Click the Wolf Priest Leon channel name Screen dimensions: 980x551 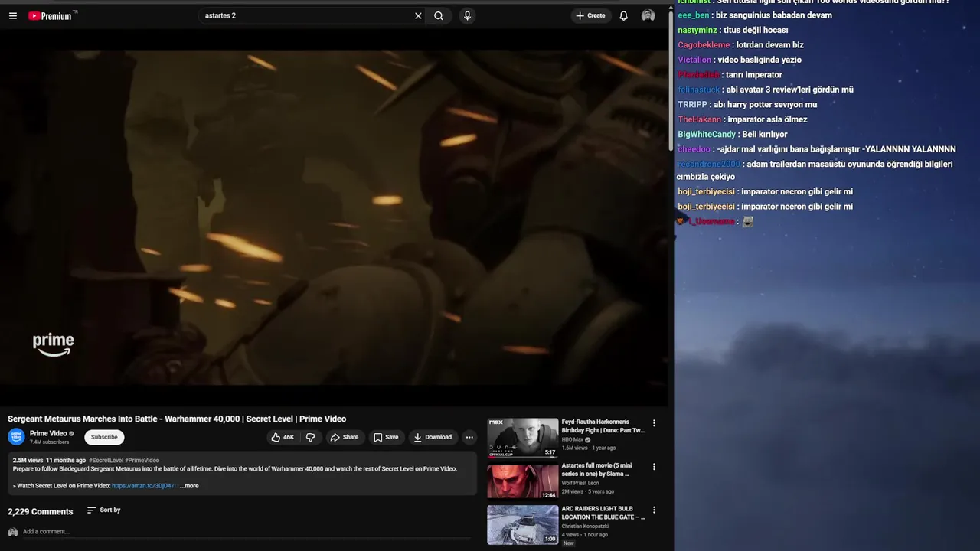click(580, 483)
